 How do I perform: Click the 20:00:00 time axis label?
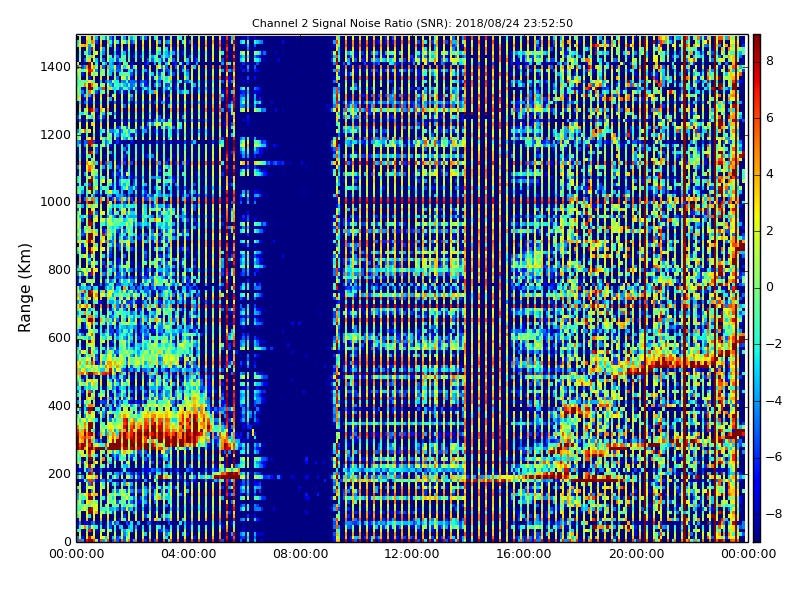click(x=636, y=554)
